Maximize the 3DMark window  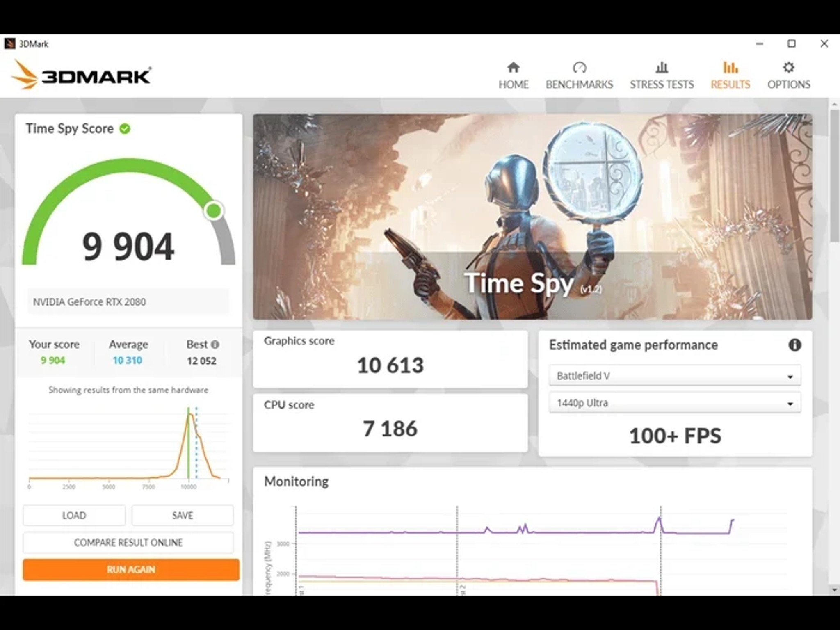coord(792,43)
